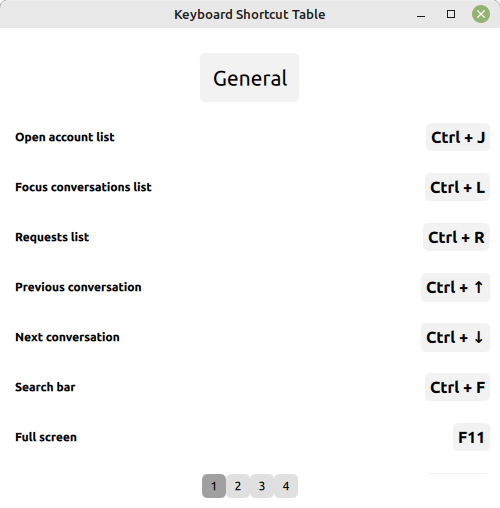Viewport: 500px width, 508px height.
Task: Click the Ctrl + up arrow badge
Action: tap(455, 287)
